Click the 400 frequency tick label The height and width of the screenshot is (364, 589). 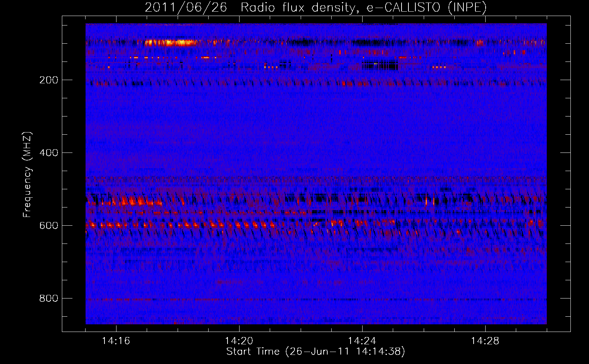coord(49,153)
